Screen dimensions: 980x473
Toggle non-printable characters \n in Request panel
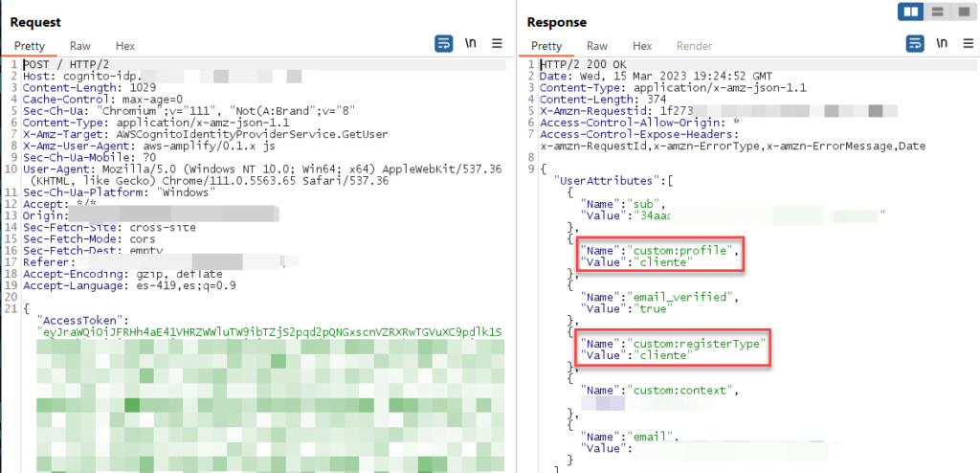[x=471, y=43]
